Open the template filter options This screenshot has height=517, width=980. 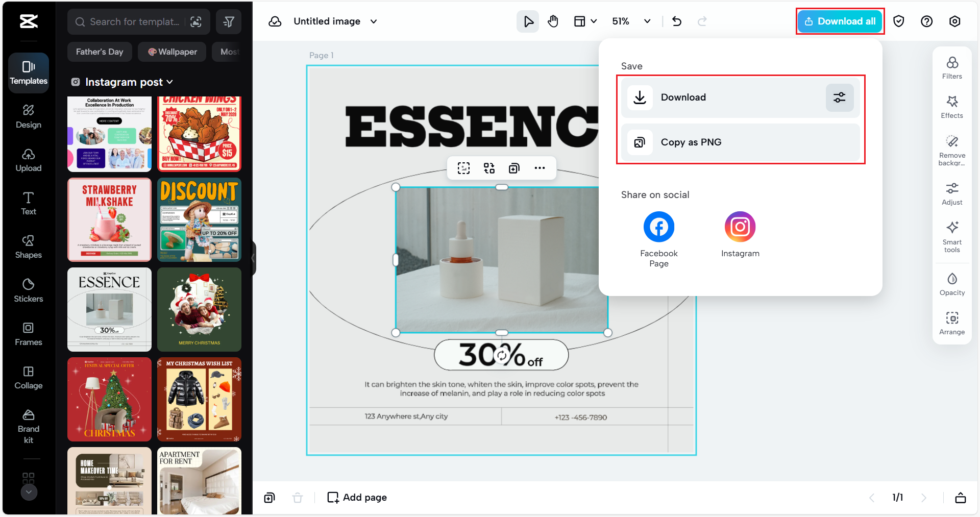click(x=229, y=22)
